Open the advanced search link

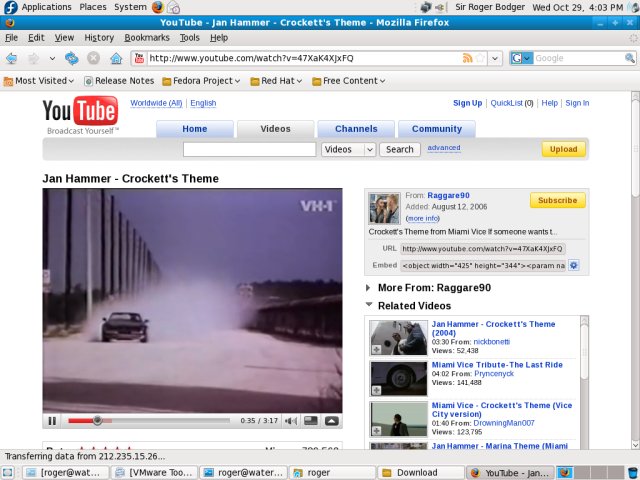point(444,148)
